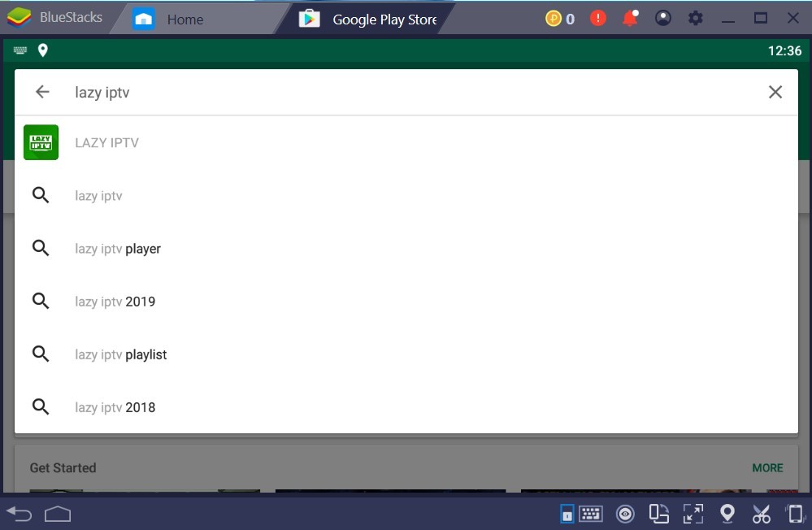Clear the search text with the X icon
The image size is (812, 530).
click(x=775, y=92)
